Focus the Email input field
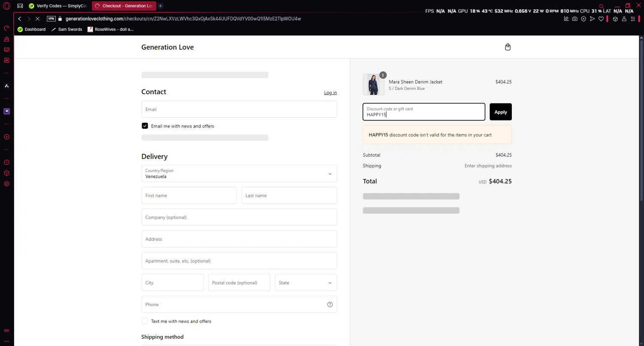This screenshot has height=346, width=644. 239,109
